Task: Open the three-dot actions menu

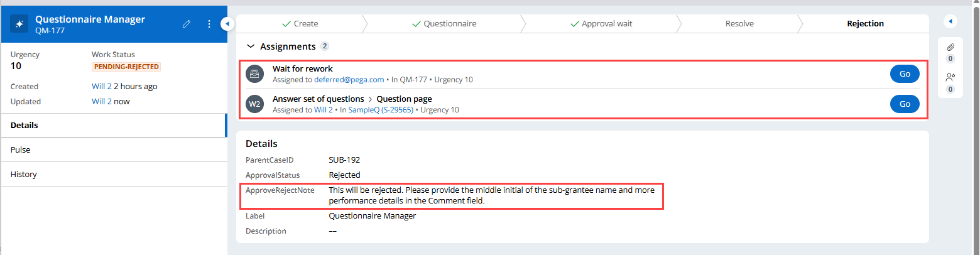Action: coord(209,24)
